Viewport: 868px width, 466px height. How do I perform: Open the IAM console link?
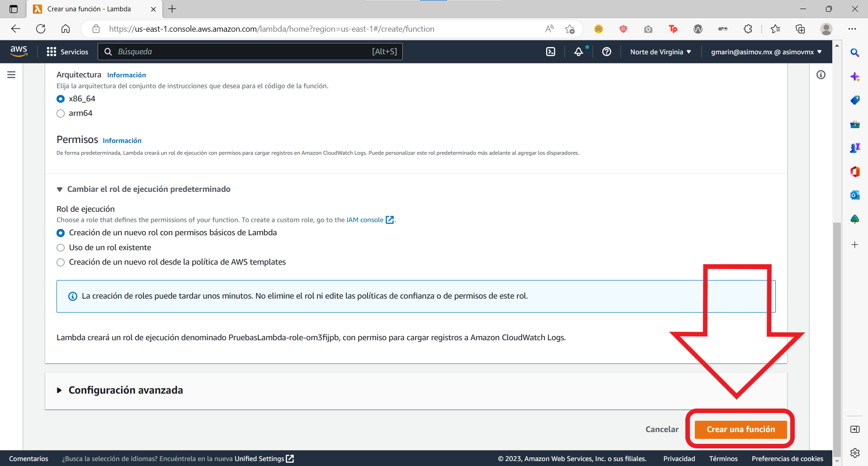click(x=370, y=220)
